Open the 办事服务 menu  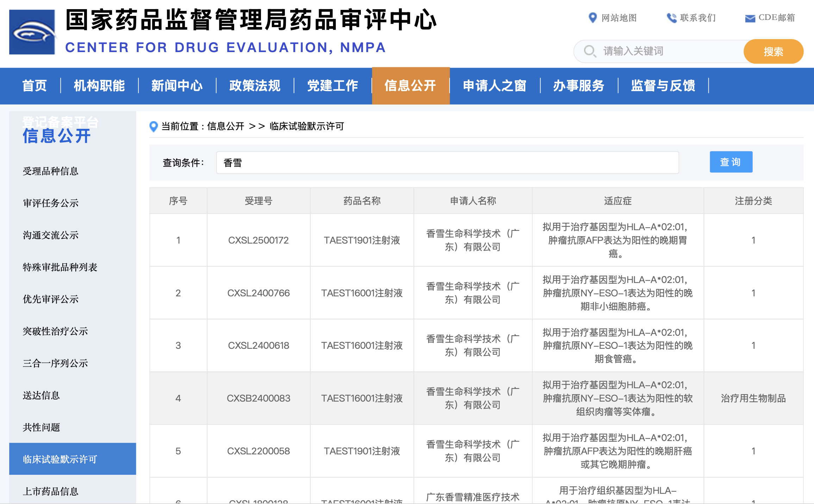click(579, 86)
